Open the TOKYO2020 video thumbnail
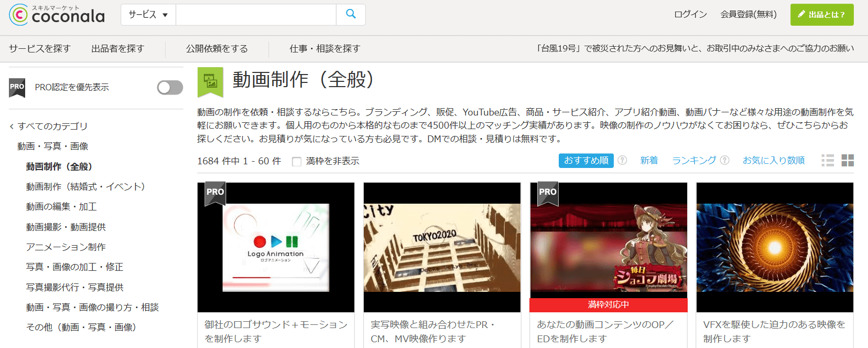 pyautogui.click(x=442, y=248)
